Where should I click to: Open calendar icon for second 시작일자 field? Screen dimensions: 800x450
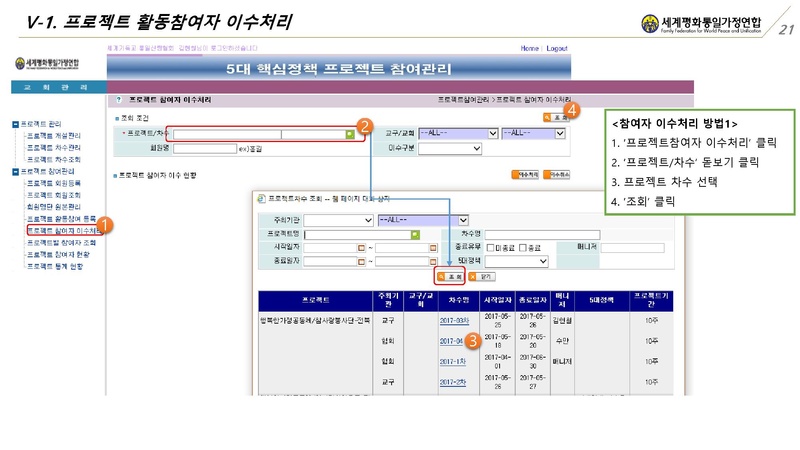[433, 247]
